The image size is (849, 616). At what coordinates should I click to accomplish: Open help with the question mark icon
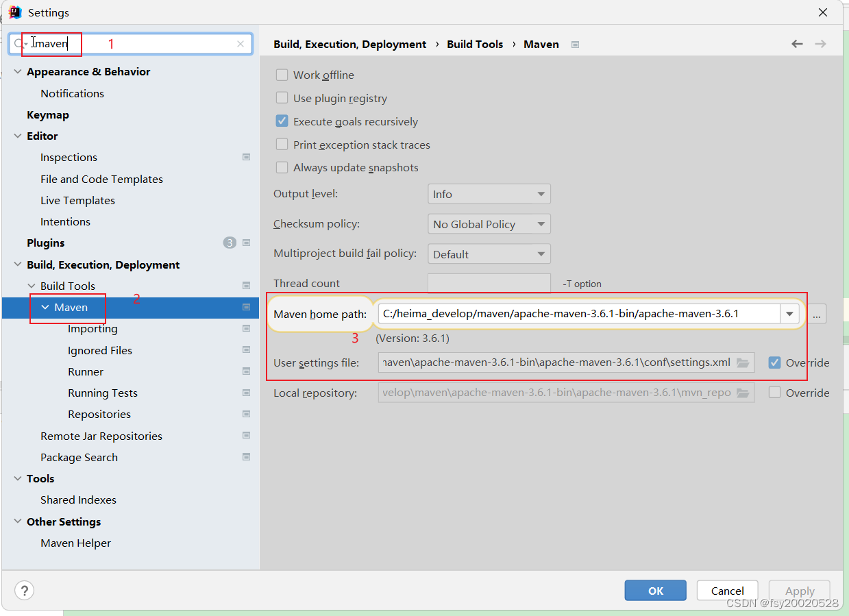coord(25,590)
